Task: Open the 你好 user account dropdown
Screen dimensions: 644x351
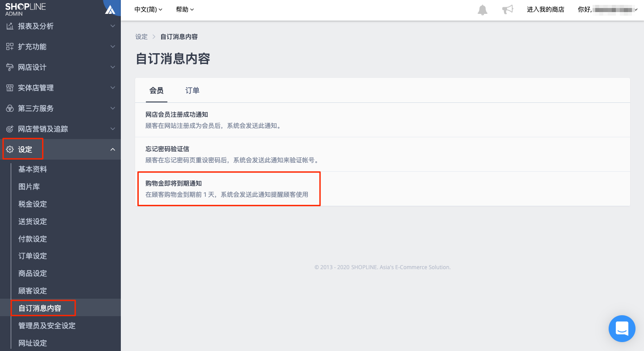Action: tap(608, 9)
